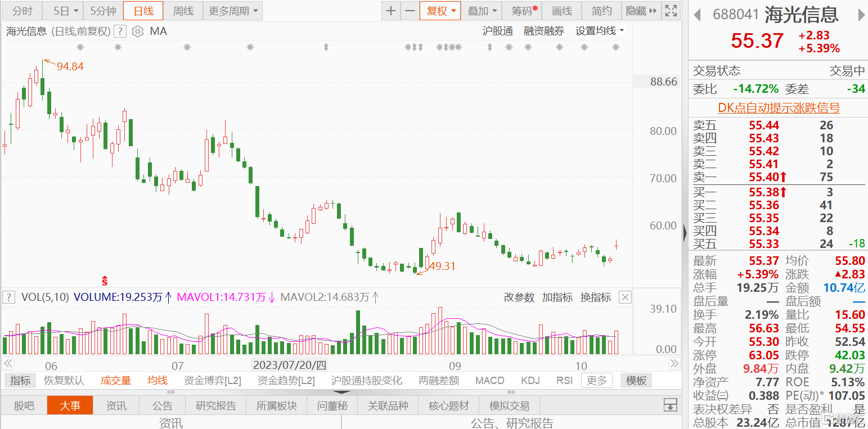Viewport: 868px width, 429px height.
Task: Switch to the 大事 tab
Action: coord(70,405)
